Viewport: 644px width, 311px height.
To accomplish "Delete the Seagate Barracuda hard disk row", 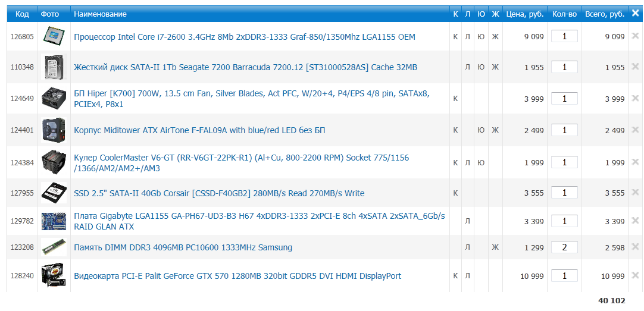I will [x=635, y=67].
